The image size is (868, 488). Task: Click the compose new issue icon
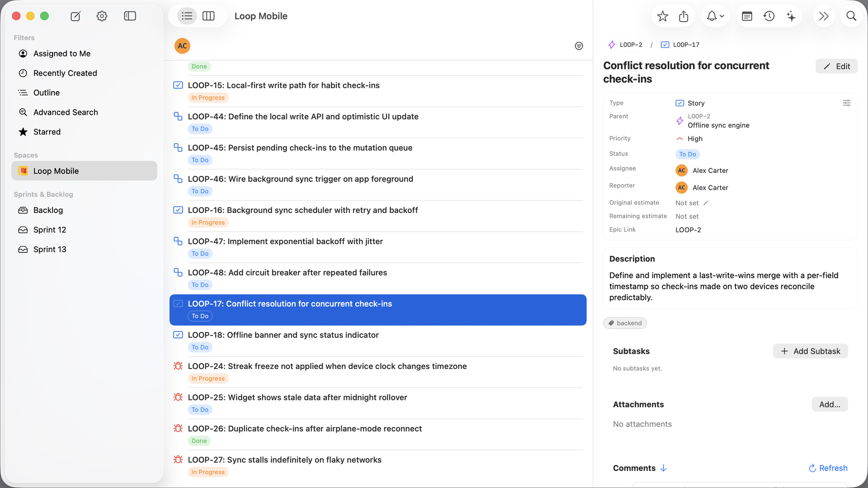76,16
